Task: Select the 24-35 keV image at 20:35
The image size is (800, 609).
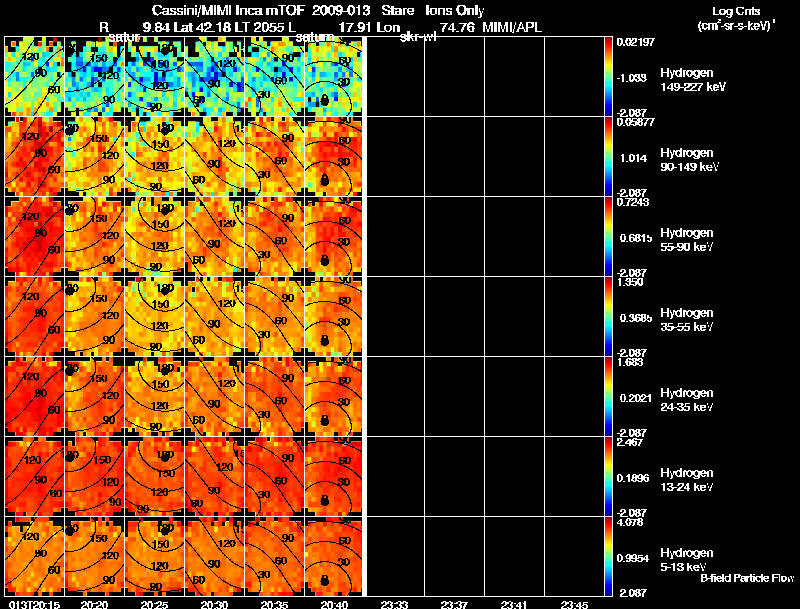Action: pos(274,397)
